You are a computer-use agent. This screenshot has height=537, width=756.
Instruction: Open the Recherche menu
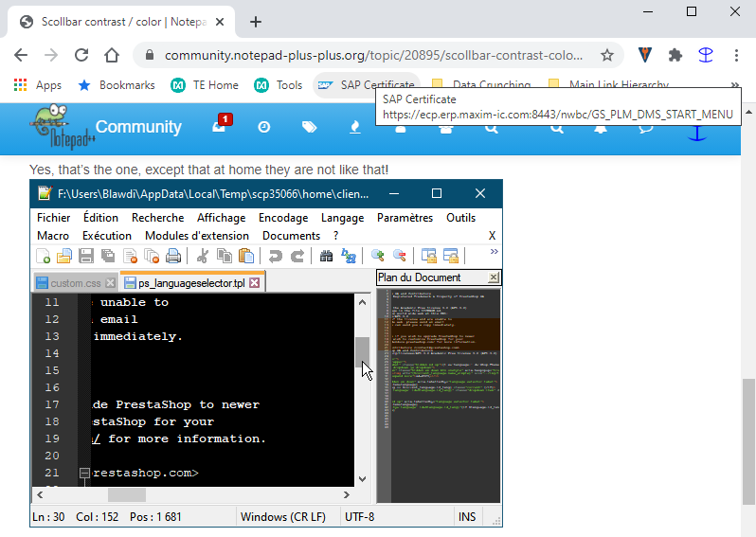coord(157,218)
